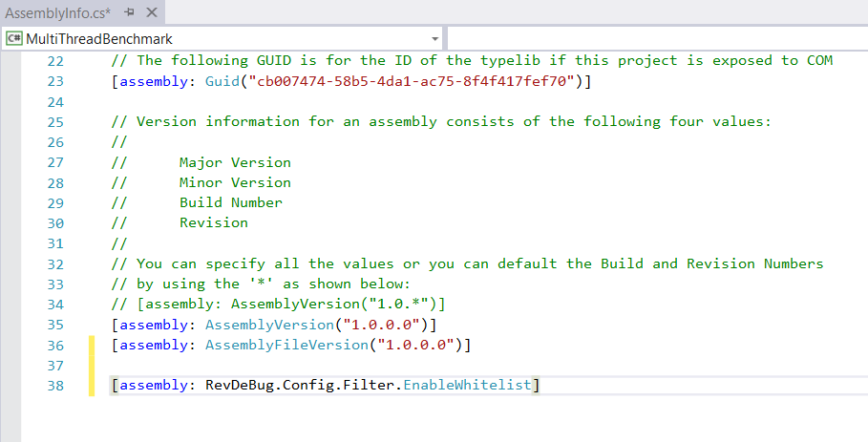Click the comment "Major Version"
This screenshot has height=442, width=868.
click(x=235, y=162)
